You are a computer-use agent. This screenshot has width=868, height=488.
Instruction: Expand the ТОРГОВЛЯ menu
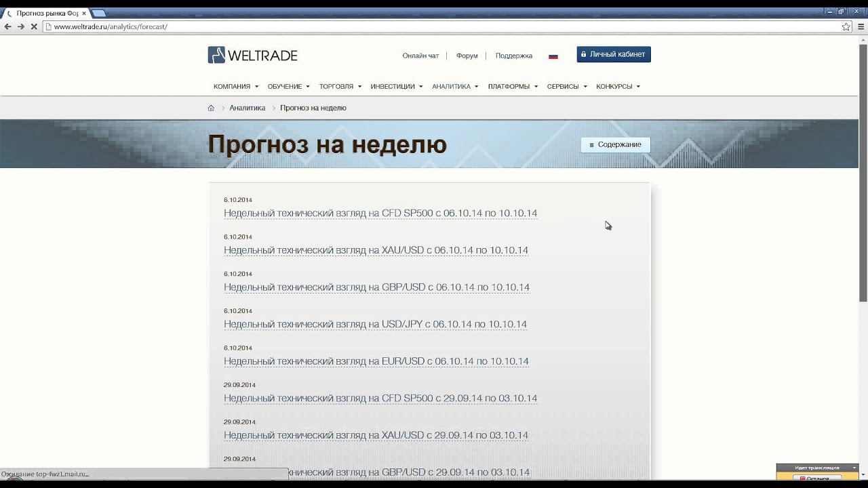(340, 86)
